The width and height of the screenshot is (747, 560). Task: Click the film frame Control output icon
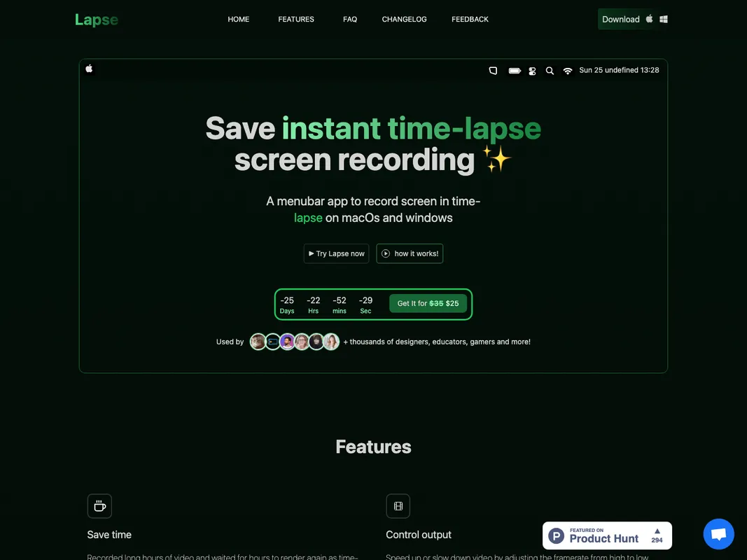(398, 505)
